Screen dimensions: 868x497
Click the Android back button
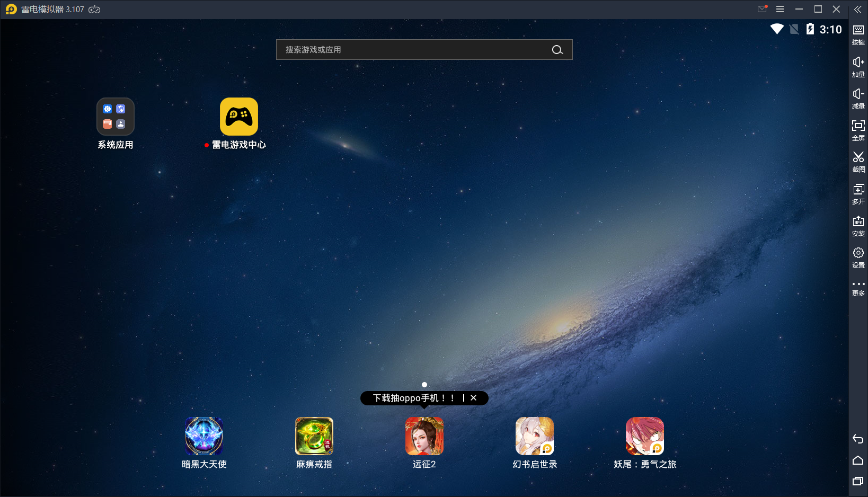(858, 439)
